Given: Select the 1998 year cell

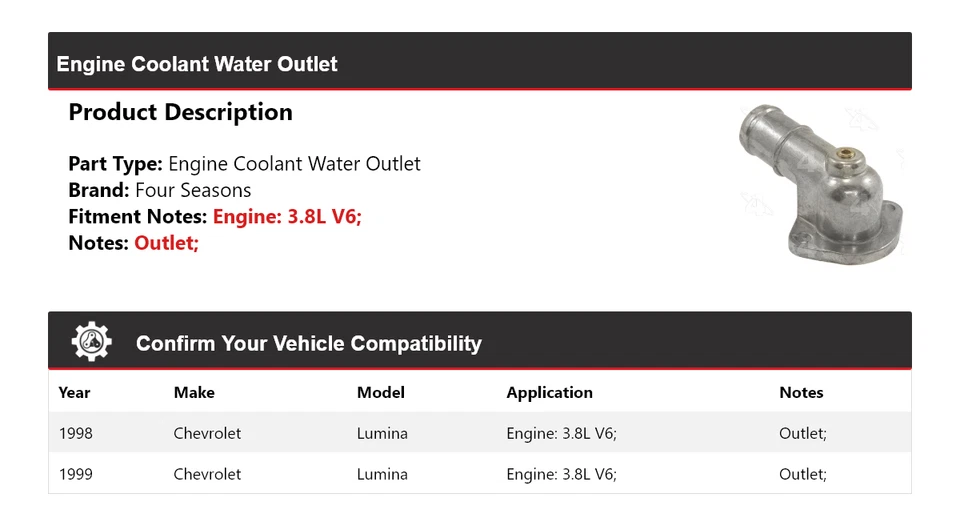Looking at the screenshot, I should 75,434.
